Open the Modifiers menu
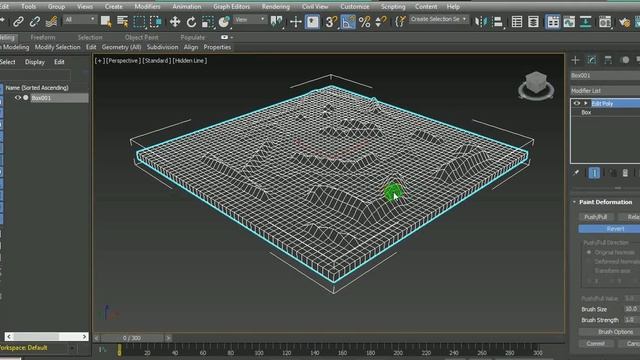 (147, 7)
